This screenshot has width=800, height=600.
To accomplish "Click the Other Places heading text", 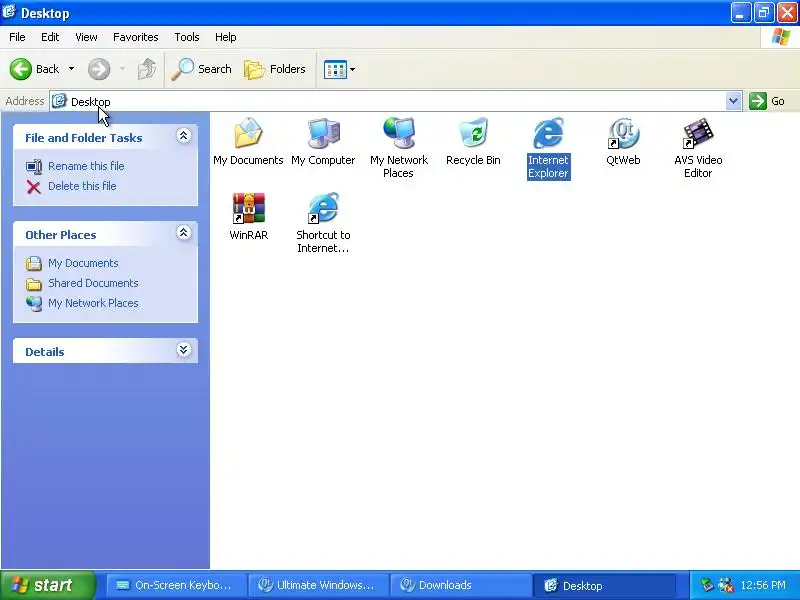I will click(61, 235).
